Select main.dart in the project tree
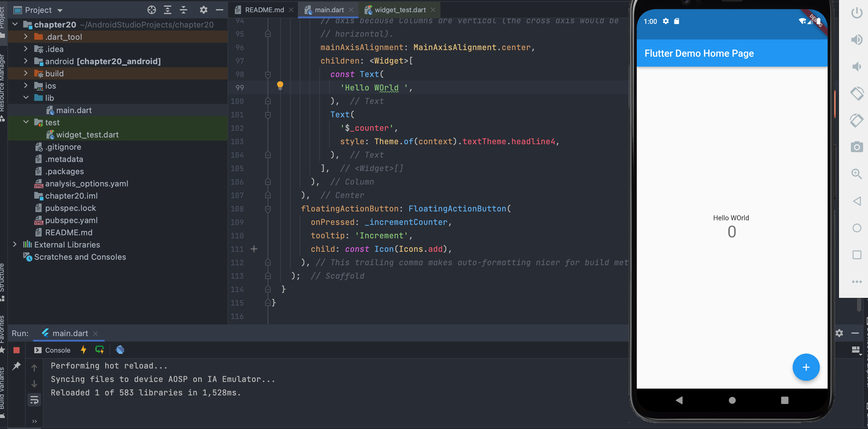This screenshot has height=429, width=868. click(x=74, y=110)
